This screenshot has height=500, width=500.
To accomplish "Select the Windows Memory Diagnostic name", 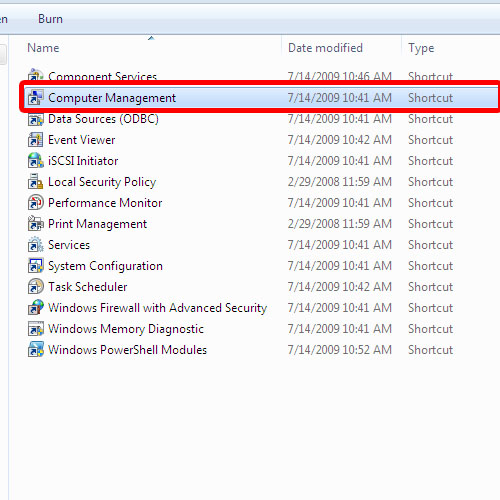I will pos(126,329).
